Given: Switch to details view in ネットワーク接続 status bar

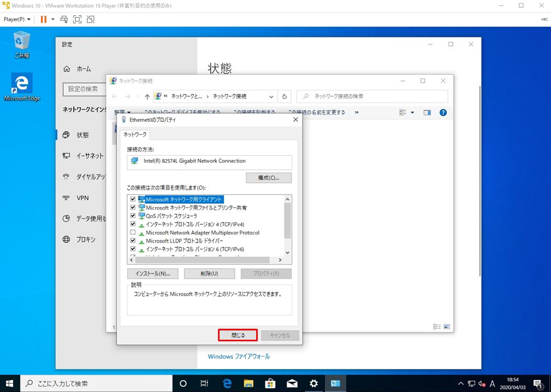Looking at the screenshot, I should (437, 327).
